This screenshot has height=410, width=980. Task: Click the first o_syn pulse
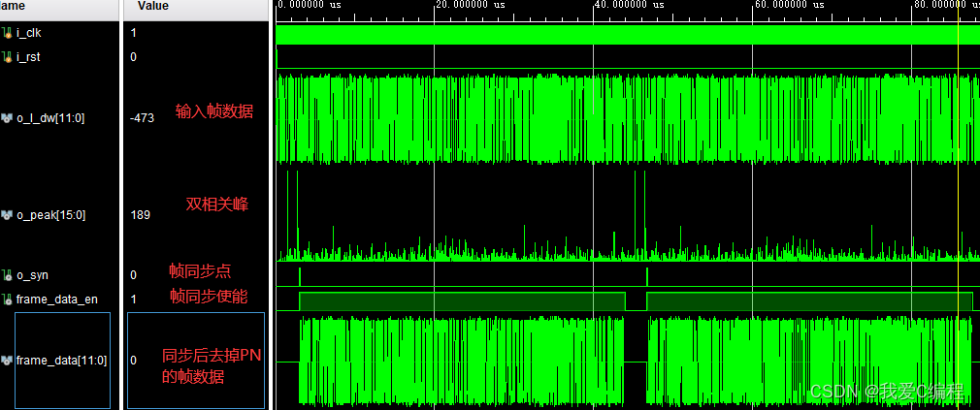coord(300,276)
